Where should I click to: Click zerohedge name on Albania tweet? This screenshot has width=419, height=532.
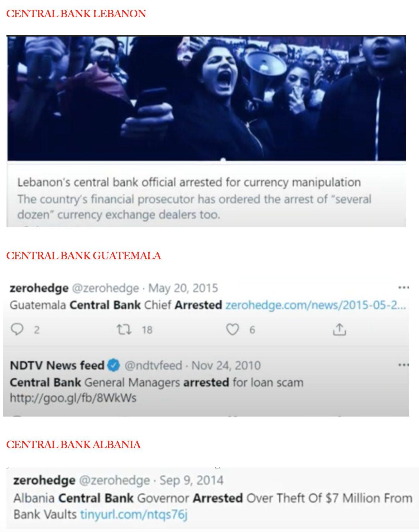pos(44,480)
